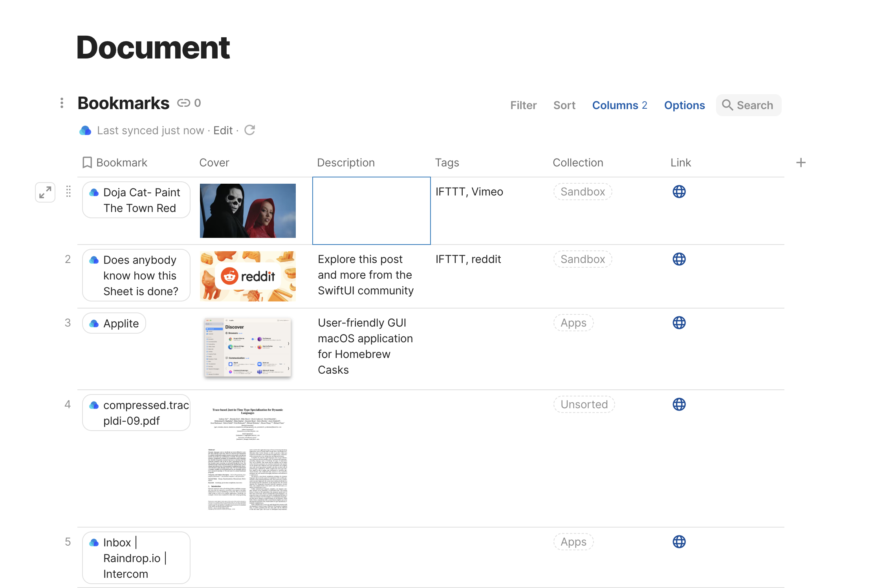Open the table Options menu

pyautogui.click(x=684, y=105)
